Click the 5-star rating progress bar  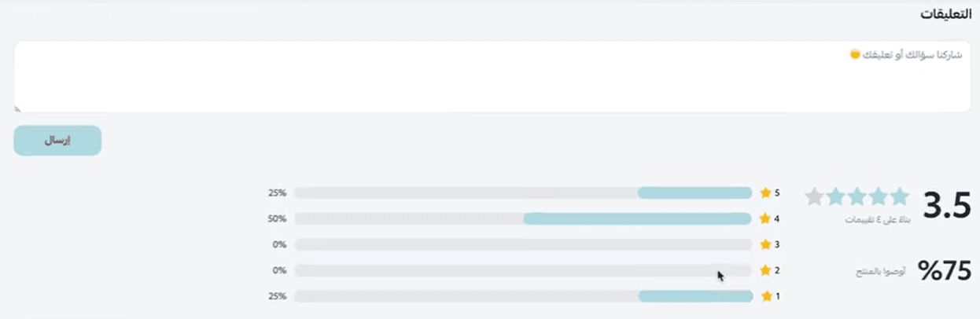coord(522,192)
